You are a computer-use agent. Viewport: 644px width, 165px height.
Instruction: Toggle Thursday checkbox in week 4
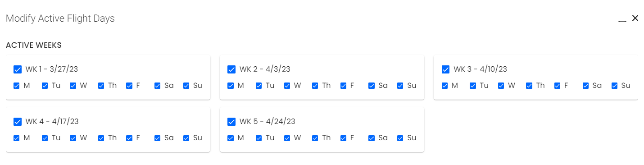pyautogui.click(x=101, y=138)
